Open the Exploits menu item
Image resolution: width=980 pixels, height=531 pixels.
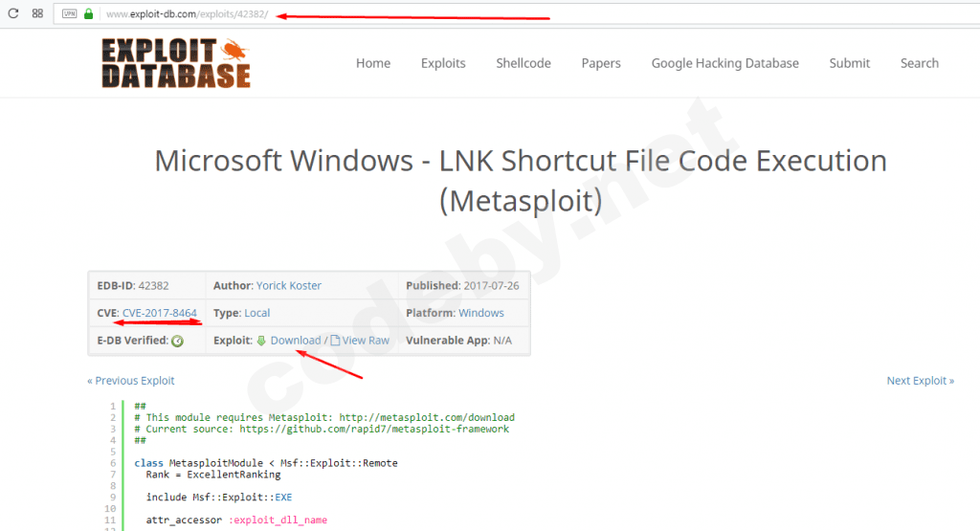pyautogui.click(x=443, y=63)
